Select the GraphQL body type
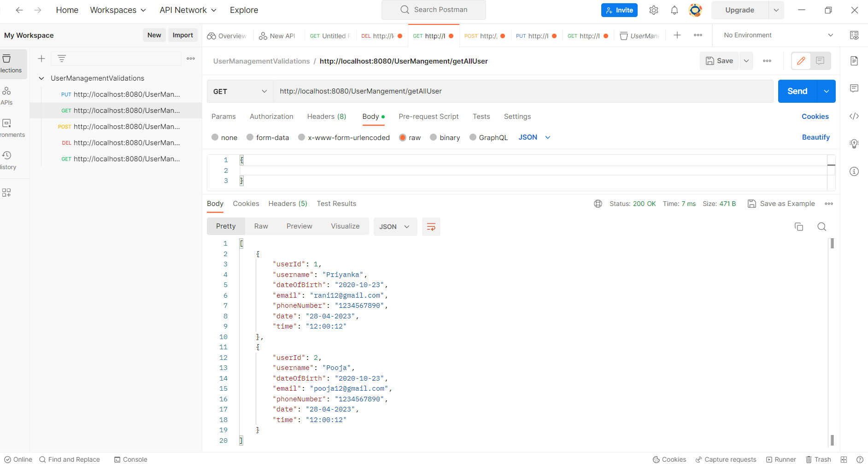This screenshot has height=464, width=868. 473,137
